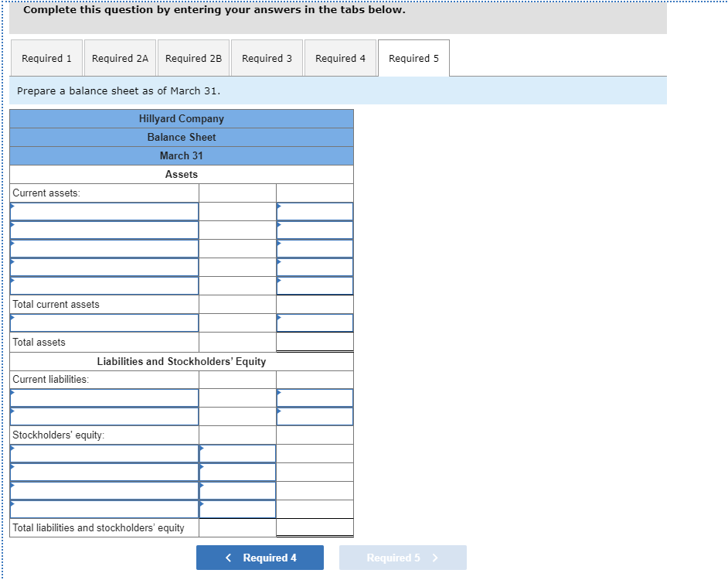The width and height of the screenshot is (728, 580).
Task: Click Total liabilities and stockholders' equity amount cell
Action: (x=315, y=528)
